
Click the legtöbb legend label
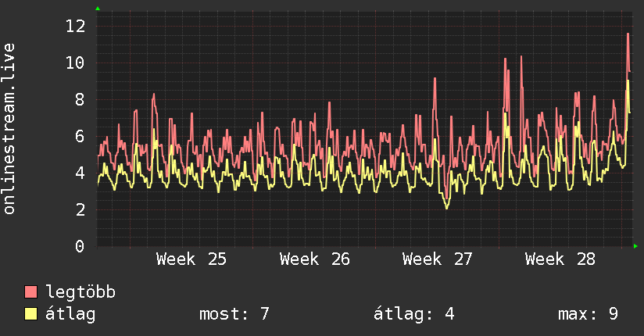pyautogui.click(x=80, y=292)
